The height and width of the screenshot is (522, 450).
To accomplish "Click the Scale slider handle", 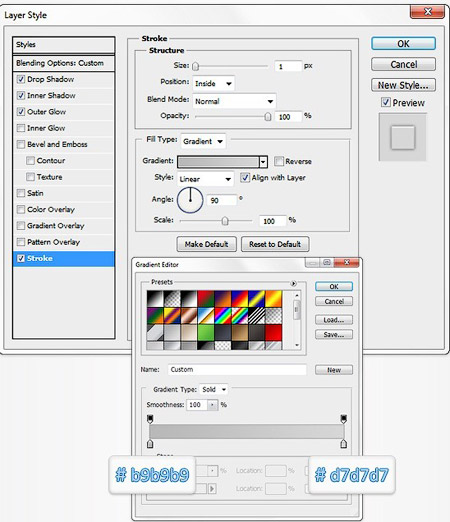I will (x=225, y=221).
